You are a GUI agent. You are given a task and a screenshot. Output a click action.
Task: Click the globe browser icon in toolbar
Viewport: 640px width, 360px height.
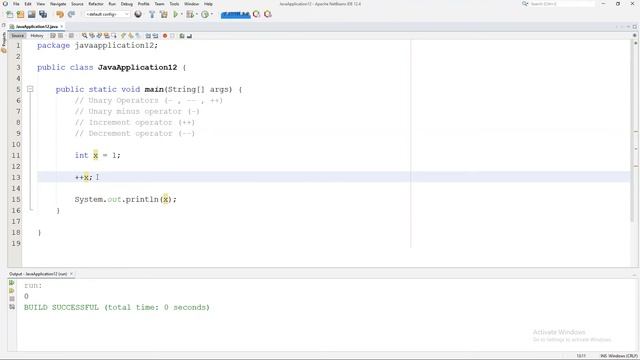138,14
